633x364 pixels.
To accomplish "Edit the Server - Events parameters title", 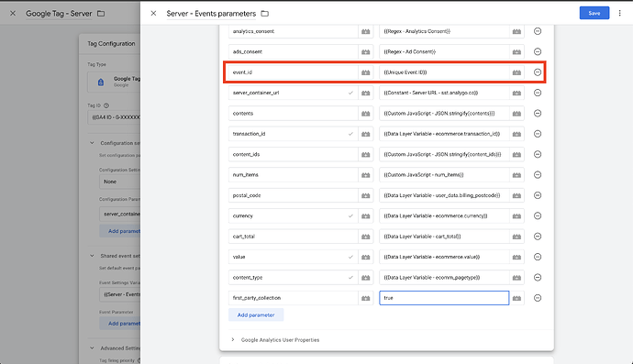I will 211,14.
